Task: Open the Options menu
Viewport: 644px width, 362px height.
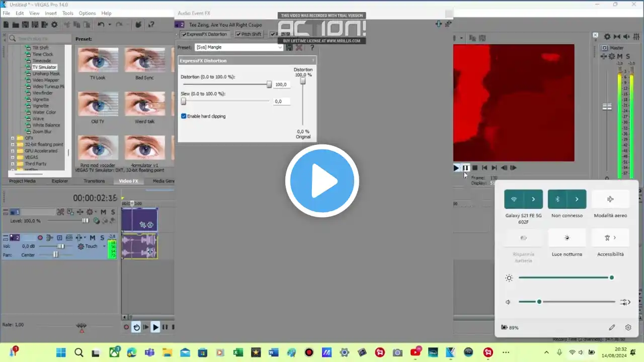Action: click(x=87, y=13)
